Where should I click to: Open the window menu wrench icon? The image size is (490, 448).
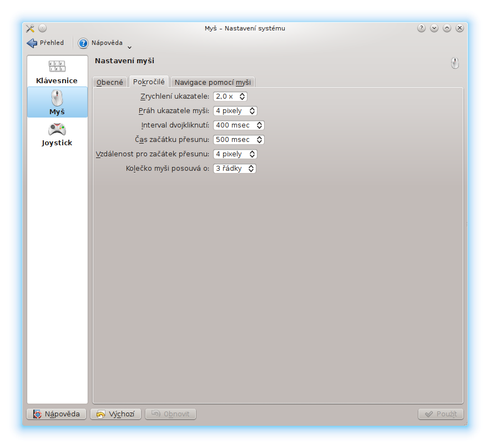pyautogui.click(x=31, y=28)
